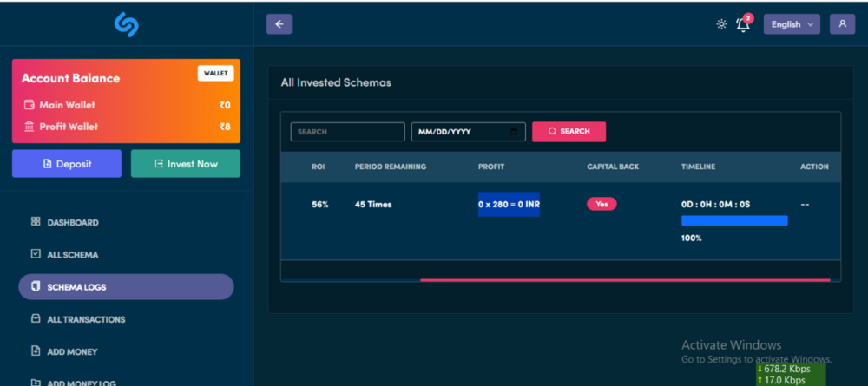Click the Main Wallet icon

click(x=30, y=105)
